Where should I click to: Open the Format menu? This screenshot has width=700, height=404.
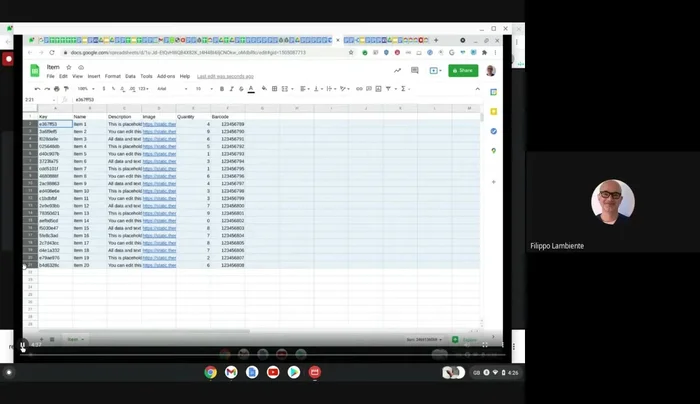click(112, 76)
